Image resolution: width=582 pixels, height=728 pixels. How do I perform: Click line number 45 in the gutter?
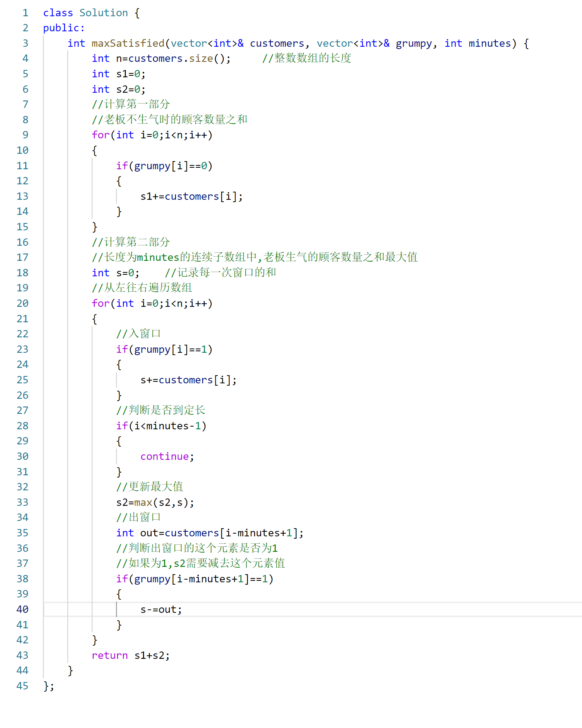coord(22,686)
